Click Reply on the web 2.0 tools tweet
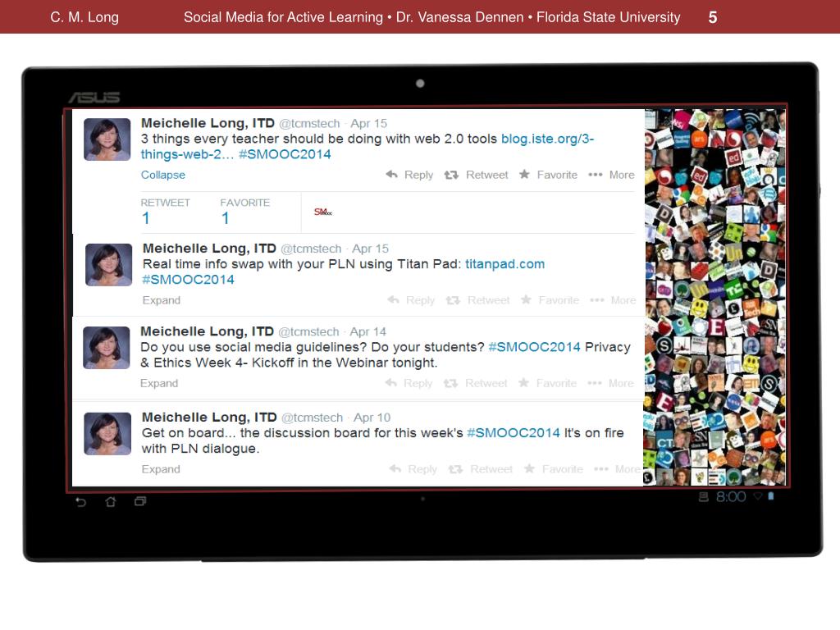Viewport: 840px width, 630px height. click(410, 175)
